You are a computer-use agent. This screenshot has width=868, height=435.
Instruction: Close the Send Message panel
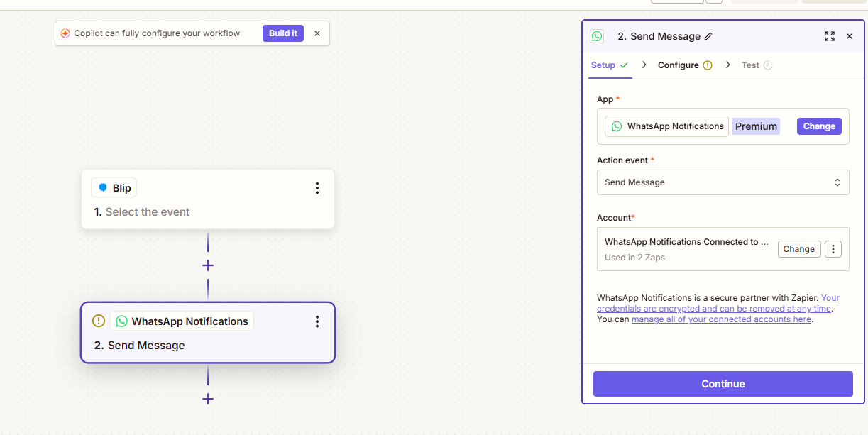click(x=850, y=36)
